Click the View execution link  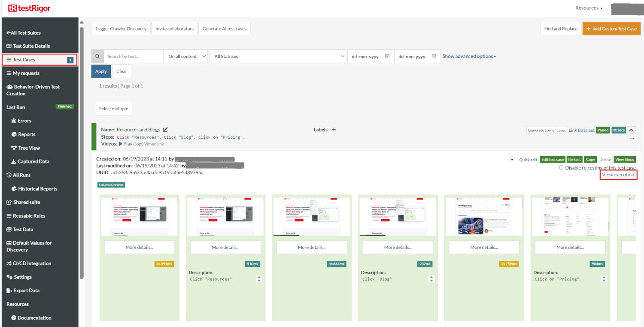618,175
